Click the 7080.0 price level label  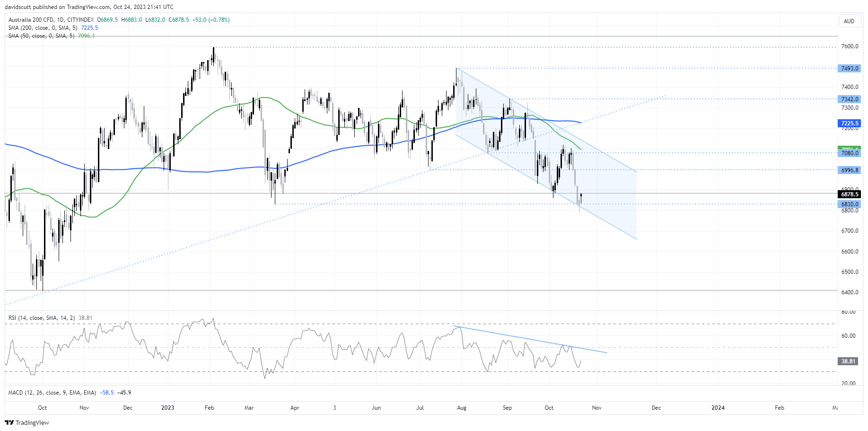click(850, 153)
